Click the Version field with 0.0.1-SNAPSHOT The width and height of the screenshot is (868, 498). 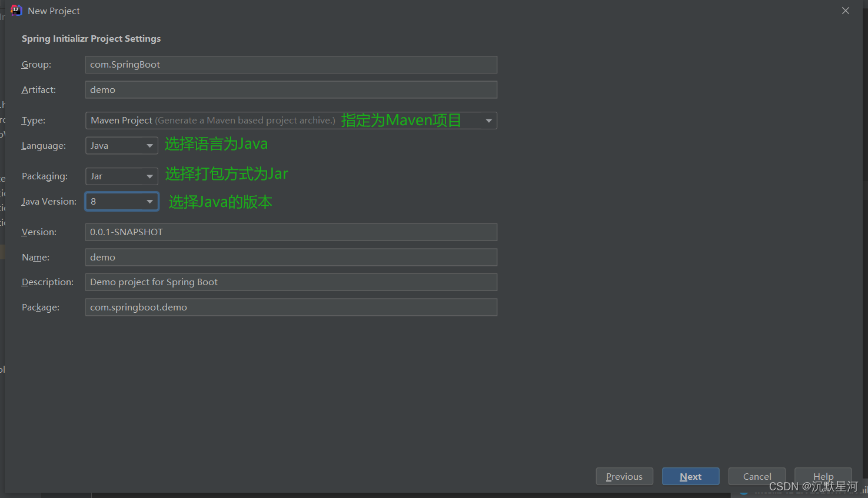[291, 232]
